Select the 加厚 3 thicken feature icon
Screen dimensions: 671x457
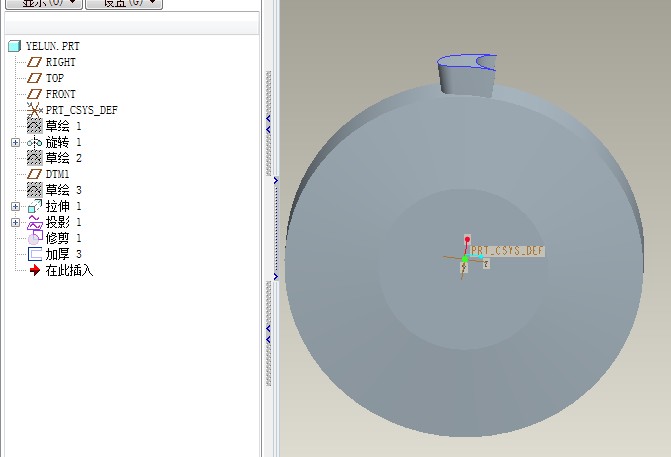(x=35, y=254)
